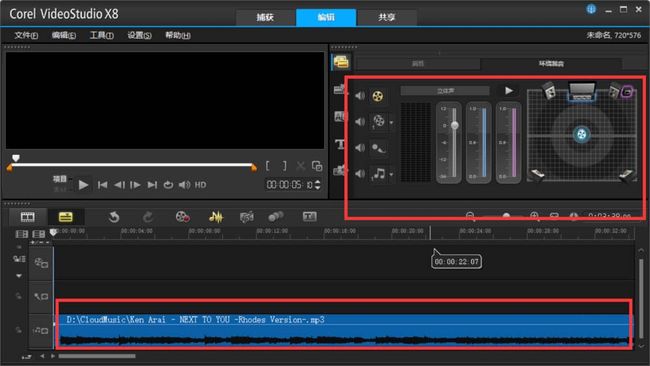The width and height of the screenshot is (650, 366).
Task: Switch to the 共享 tab
Action: [x=387, y=17]
